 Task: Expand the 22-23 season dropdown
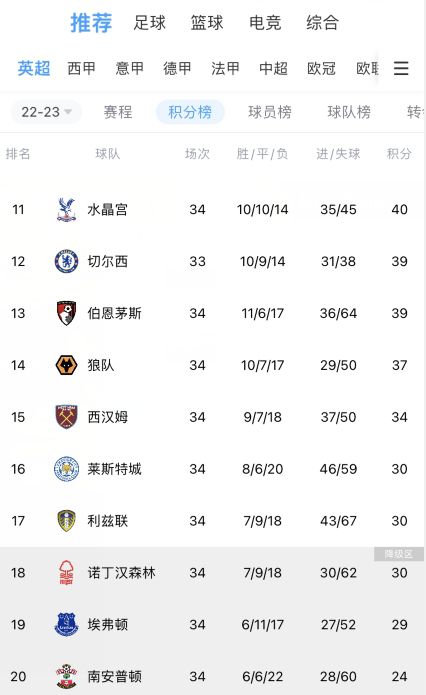tap(46, 112)
